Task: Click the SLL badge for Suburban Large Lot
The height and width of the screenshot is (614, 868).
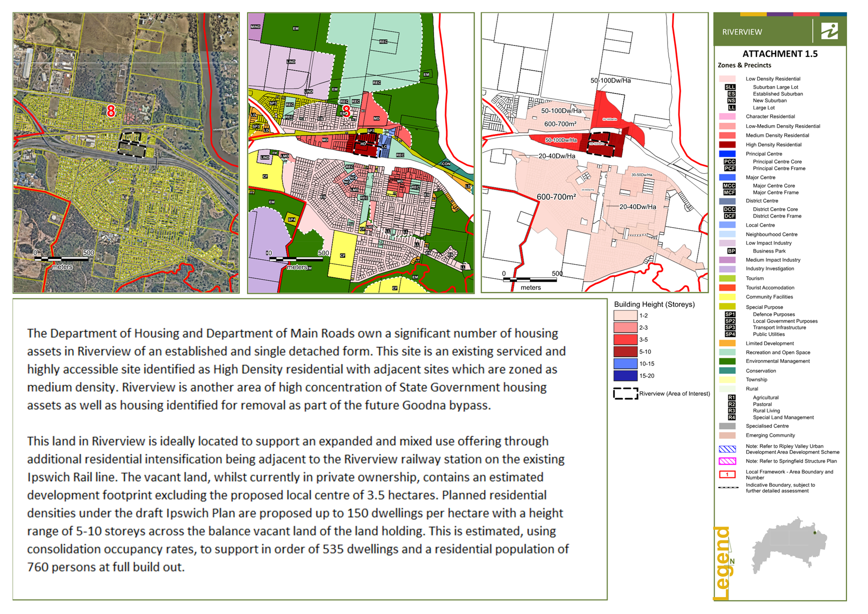Action: coord(730,87)
